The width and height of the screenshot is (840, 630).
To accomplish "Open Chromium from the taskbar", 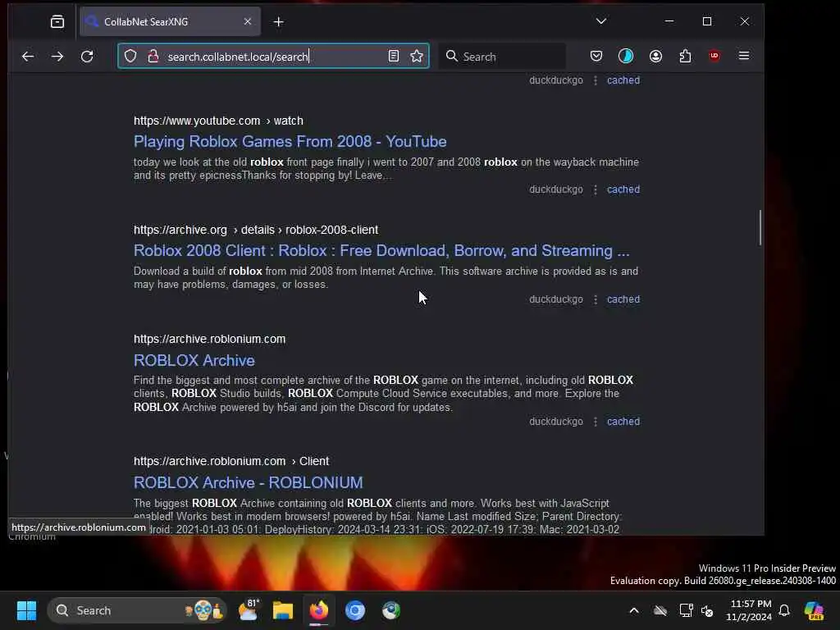I will (x=354, y=610).
